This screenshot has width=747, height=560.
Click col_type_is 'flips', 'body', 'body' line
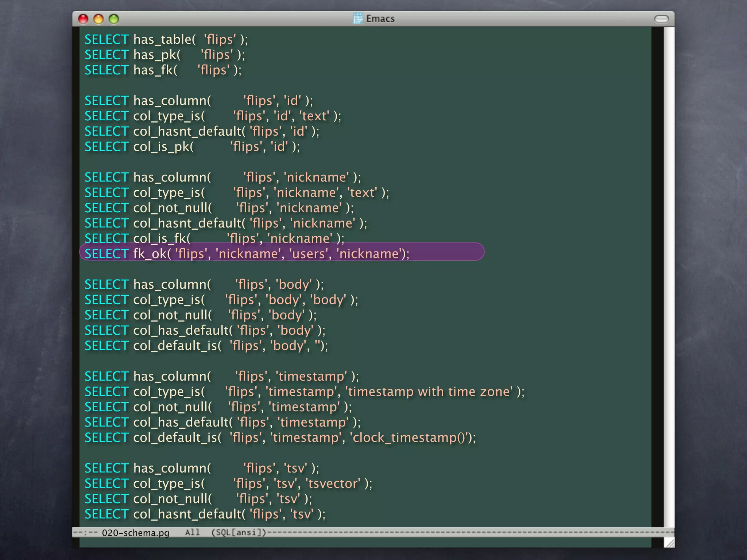221,300
